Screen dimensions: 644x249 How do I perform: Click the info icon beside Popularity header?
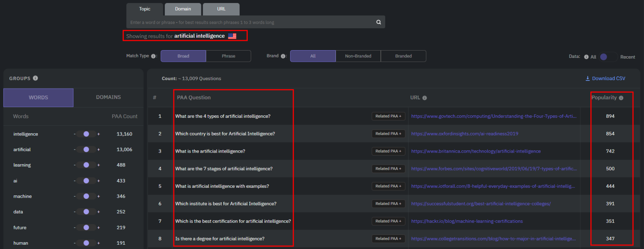621,97
